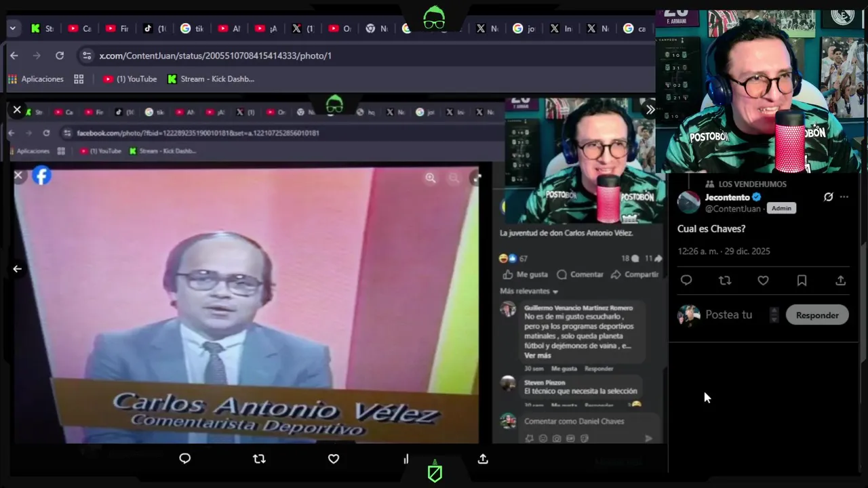The height and width of the screenshot is (488, 868).
Task: Go to previous photo with left arrow
Action: (x=17, y=269)
